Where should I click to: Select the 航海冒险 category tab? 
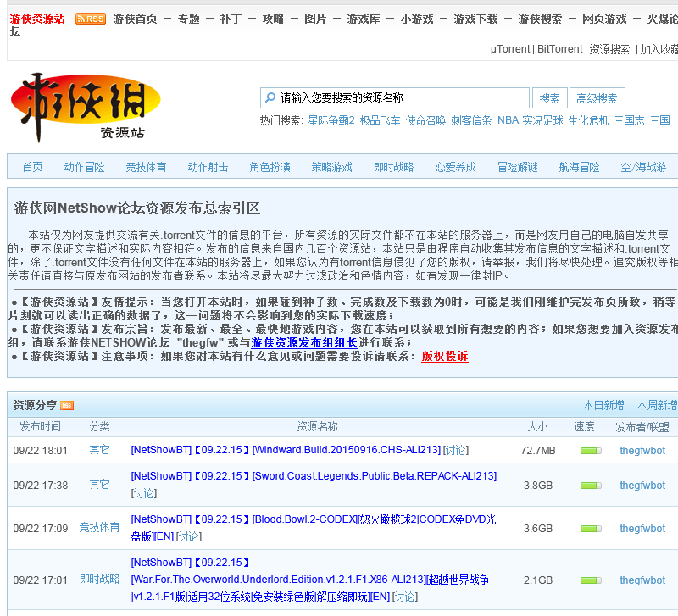click(580, 167)
